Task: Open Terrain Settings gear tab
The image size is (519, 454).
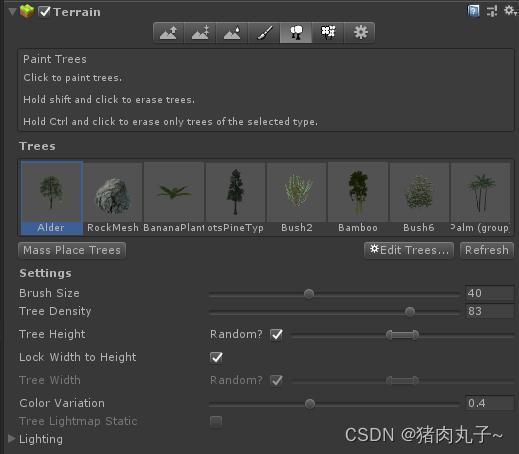Action: [x=360, y=33]
